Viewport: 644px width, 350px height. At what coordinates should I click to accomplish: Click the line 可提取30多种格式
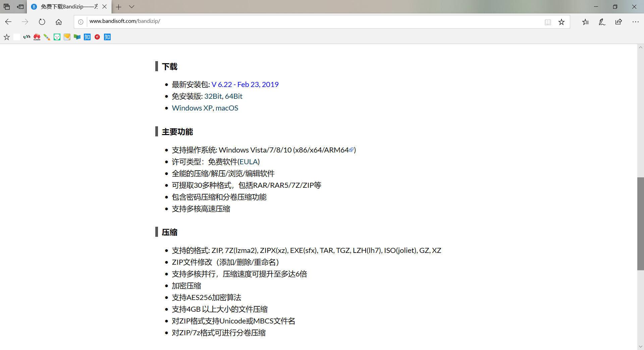click(x=247, y=185)
